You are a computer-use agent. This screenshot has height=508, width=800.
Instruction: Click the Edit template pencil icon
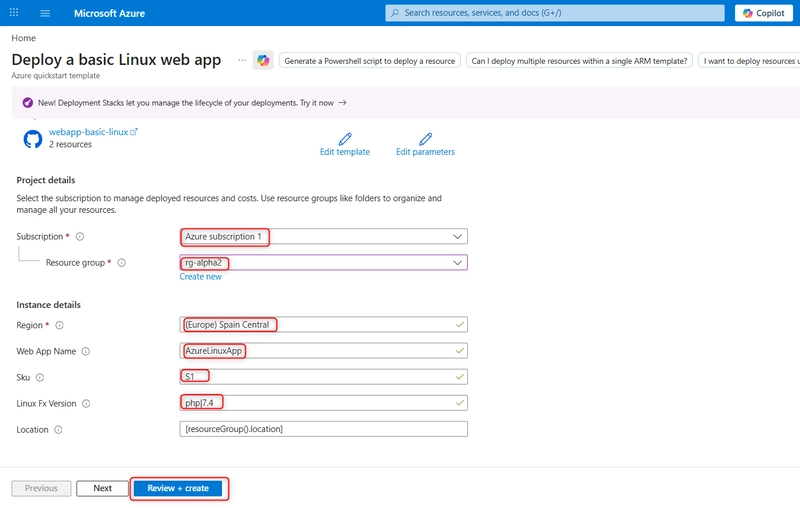pyautogui.click(x=345, y=139)
